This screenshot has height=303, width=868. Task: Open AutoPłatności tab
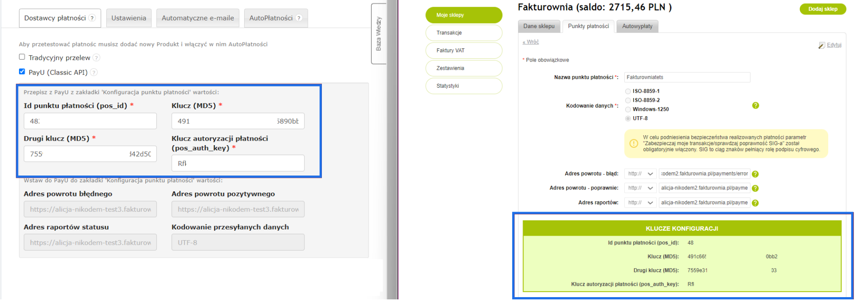click(276, 18)
